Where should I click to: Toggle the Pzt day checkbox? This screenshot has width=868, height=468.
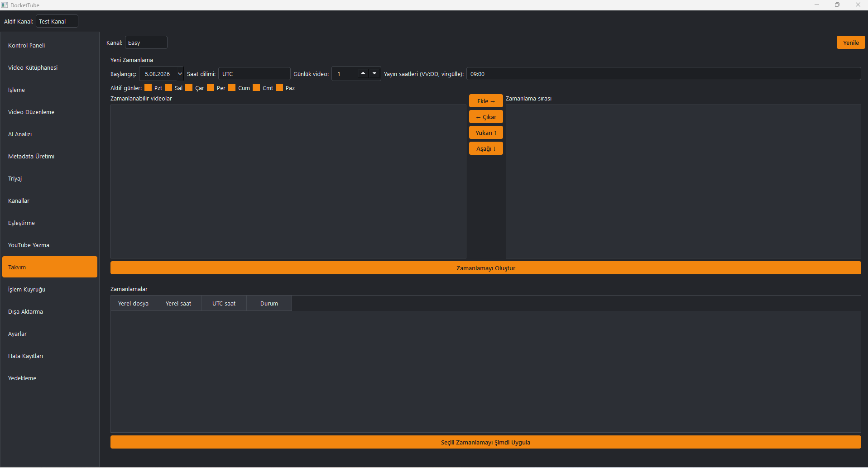(x=148, y=87)
